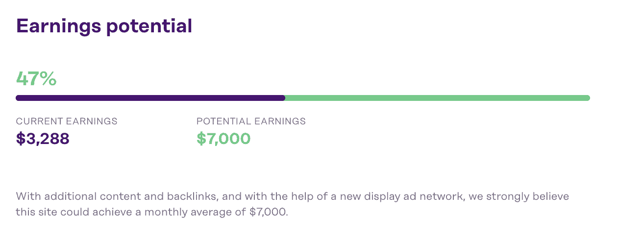Screen dimensions: 644x240
Task: Select the CURRENT EARNINGS label
Action: 67,121
